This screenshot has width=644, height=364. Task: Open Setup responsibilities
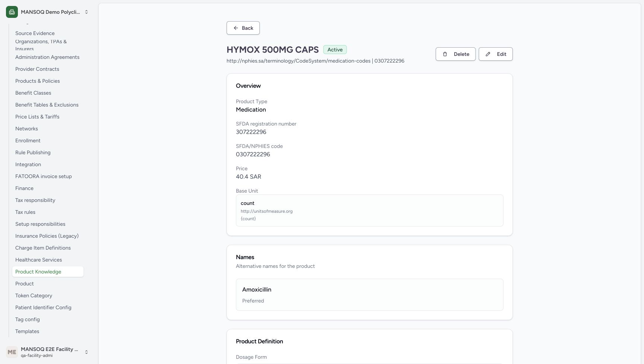tap(40, 224)
